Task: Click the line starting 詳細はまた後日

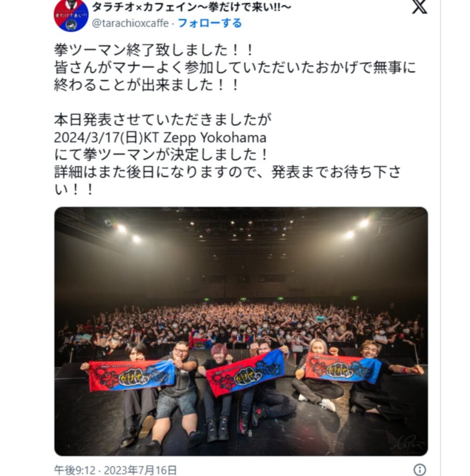Action: (228, 172)
